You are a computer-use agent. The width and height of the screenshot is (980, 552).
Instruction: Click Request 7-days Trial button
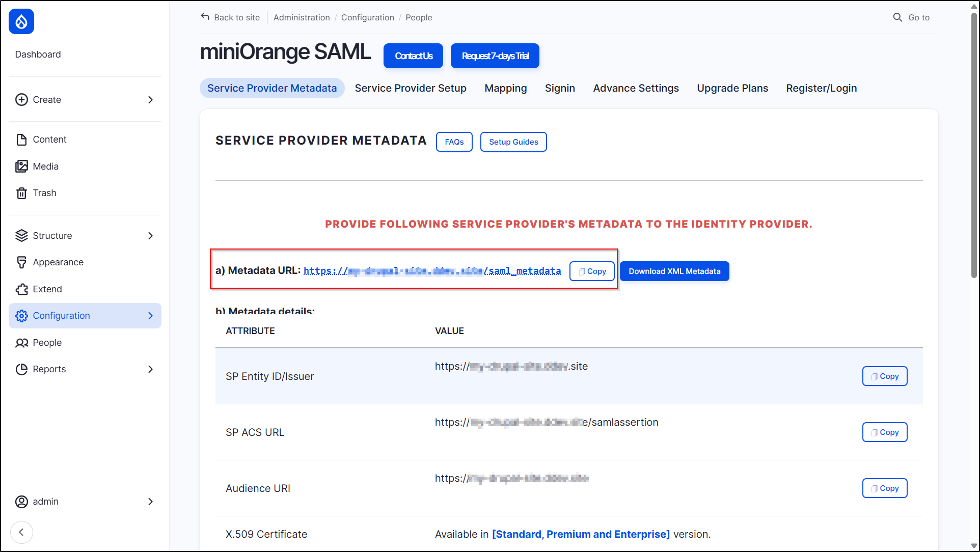point(495,56)
